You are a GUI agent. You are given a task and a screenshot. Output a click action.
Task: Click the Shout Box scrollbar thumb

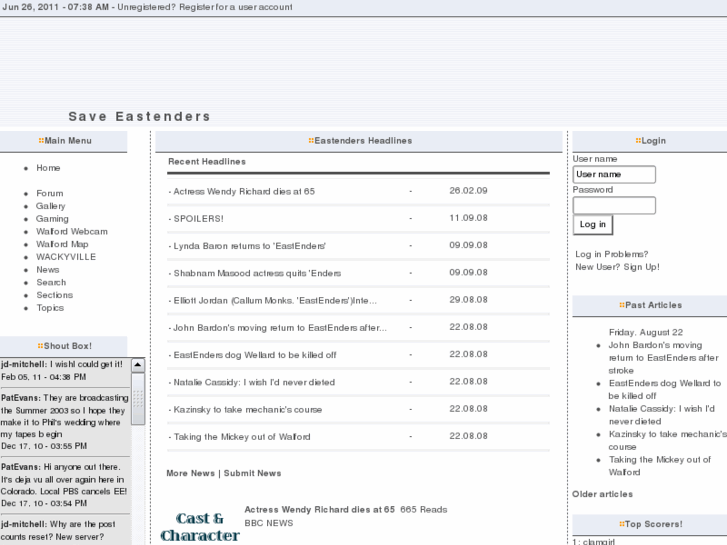click(138, 399)
